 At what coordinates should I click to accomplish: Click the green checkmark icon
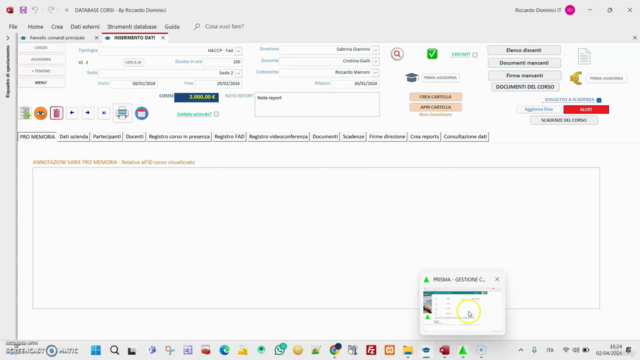click(432, 54)
